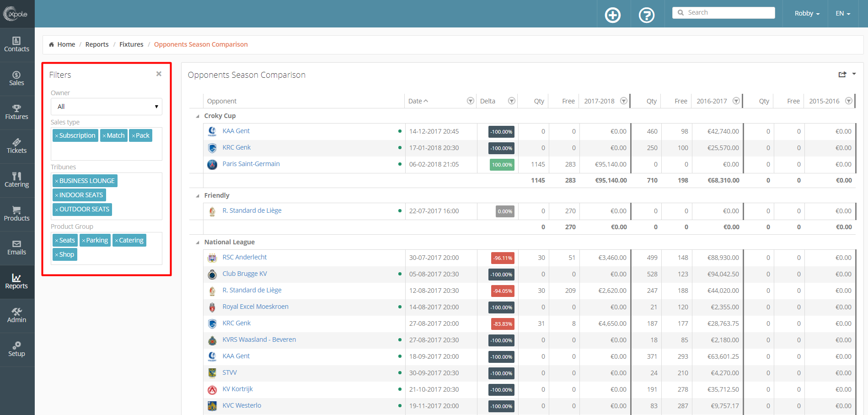Image resolution: width=868 pixels, height=415 pixels.
Task: Click the Paris Saint-Germain club logo
Action: tap(212, 164)
